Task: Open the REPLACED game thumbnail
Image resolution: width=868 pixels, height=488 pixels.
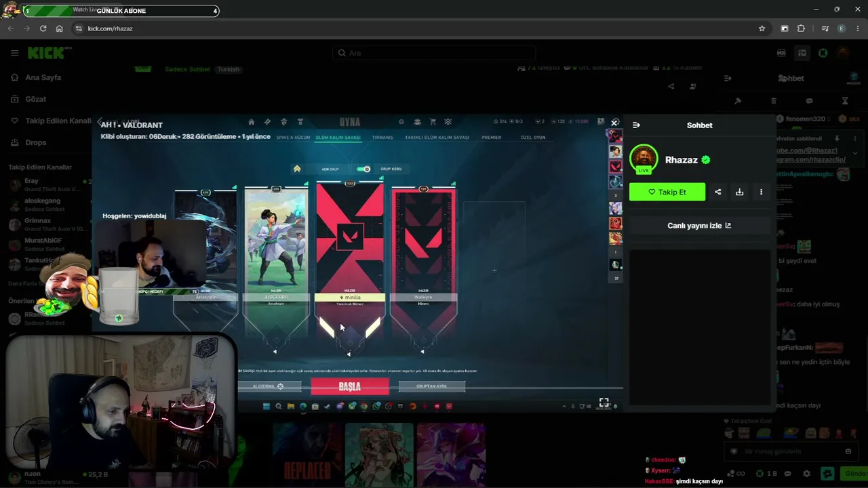Action: coord(307,454)
